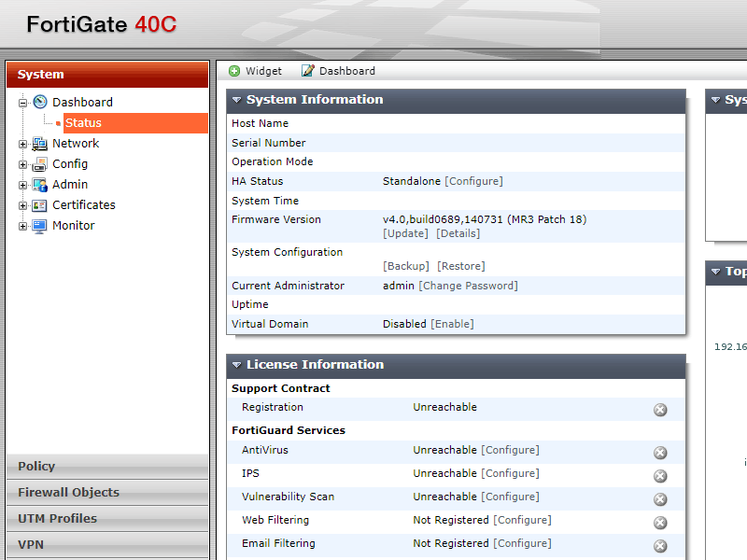Click the Dashboard edit pencil icon
The image size is (747, 560).
click(x=308, y=71)
